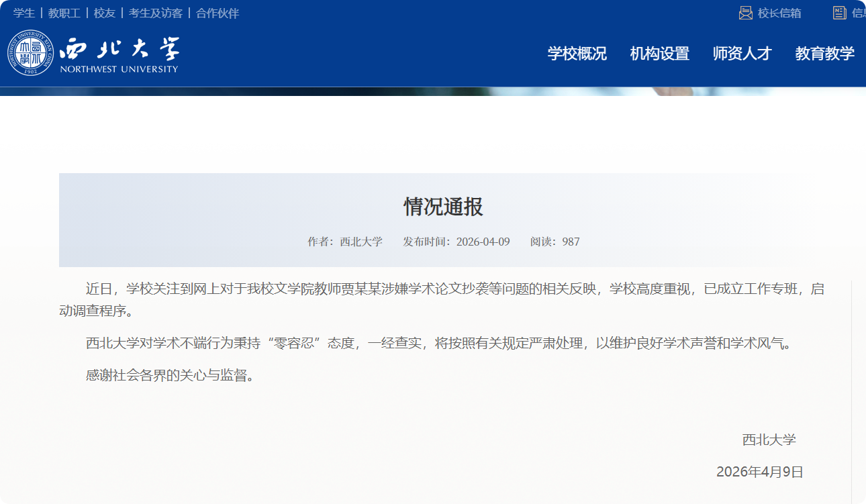
Task: Click the author label 作者：西北大学
Action: 345,242
